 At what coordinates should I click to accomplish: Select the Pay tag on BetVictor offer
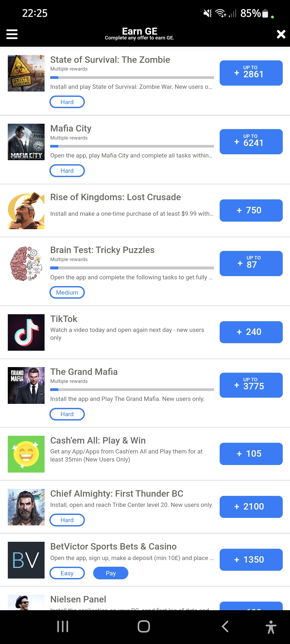point(111,573)
